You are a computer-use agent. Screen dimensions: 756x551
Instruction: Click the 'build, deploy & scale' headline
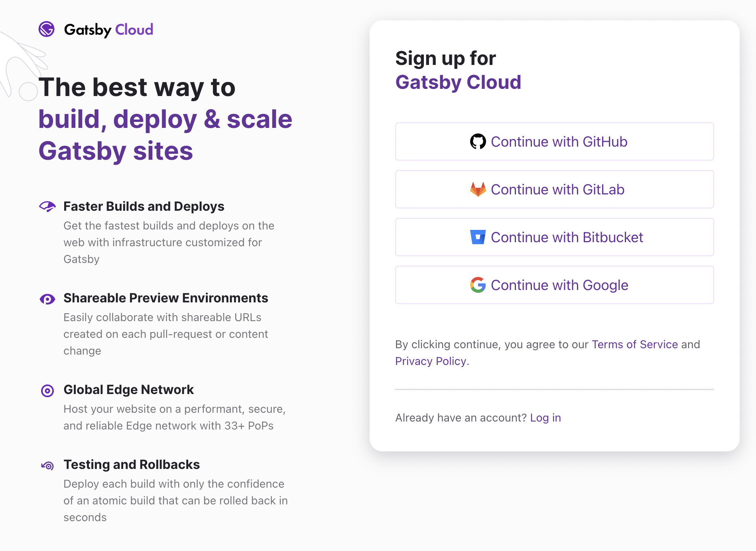(165, 119)
